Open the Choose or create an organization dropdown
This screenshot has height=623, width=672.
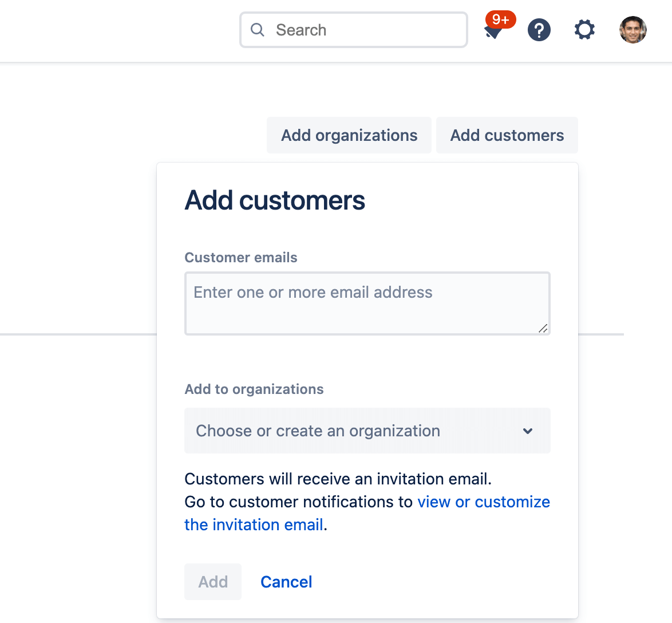point(367,431)
